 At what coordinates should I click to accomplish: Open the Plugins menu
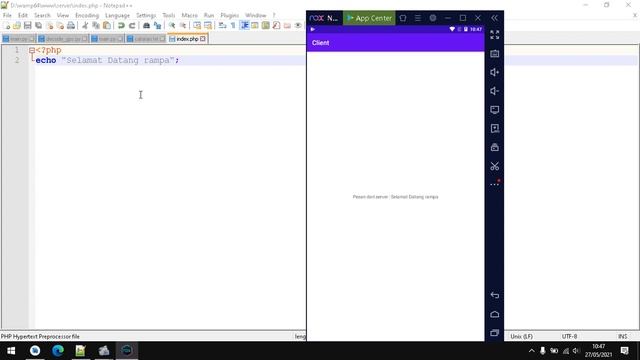pyautogui.click(x=229, y=15)
